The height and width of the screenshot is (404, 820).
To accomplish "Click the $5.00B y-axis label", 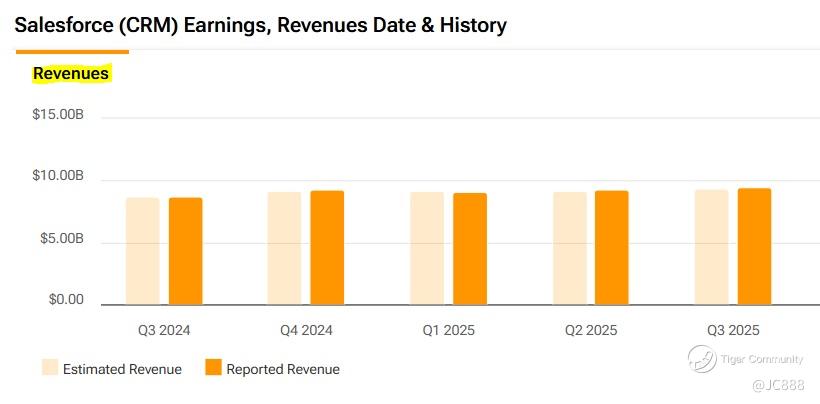I will click(62, 238).
